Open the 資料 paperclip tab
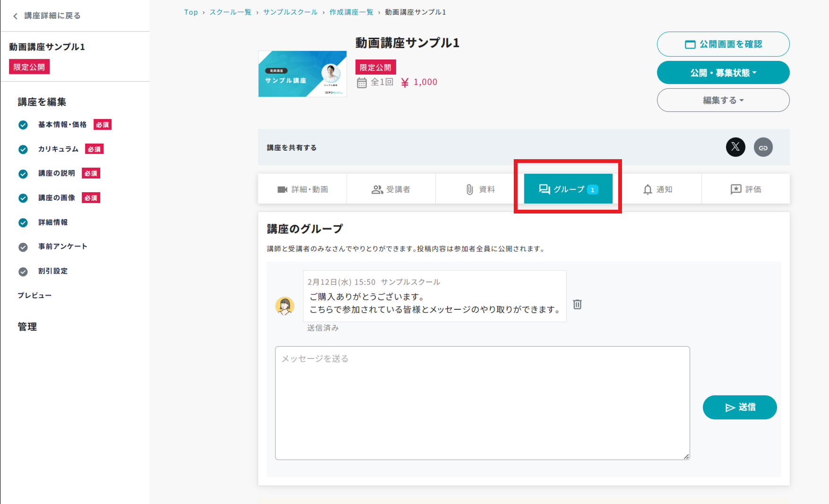The image size is (829, 504). click(x=480, y=189)
